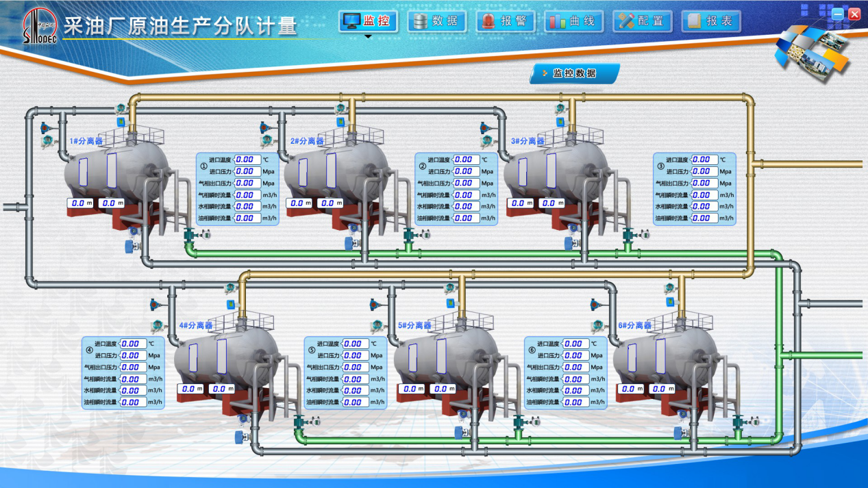868x488 pixels.
Task: Click green valve below separator 2#
Action: (410, 236)
